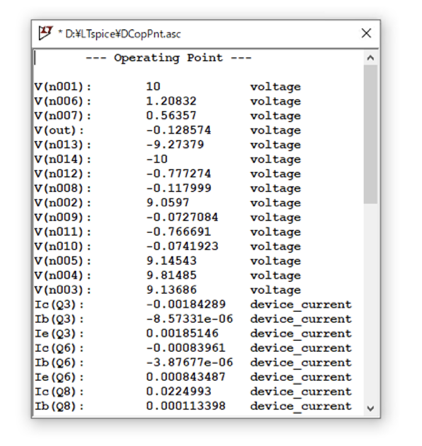Click the V(out) value -0.128574
Screen dimensions: 422x446
pos(179,130)
